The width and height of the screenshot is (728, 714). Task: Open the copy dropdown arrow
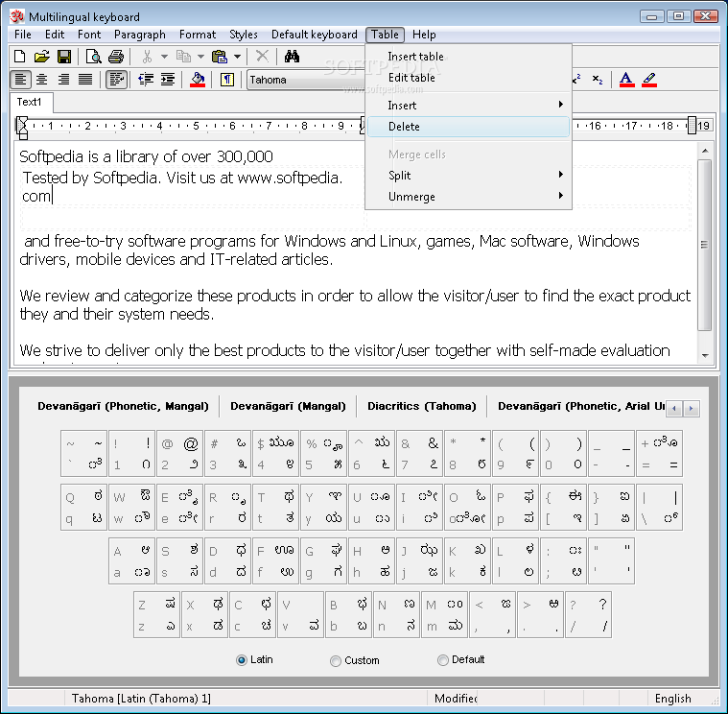point(200,57)
